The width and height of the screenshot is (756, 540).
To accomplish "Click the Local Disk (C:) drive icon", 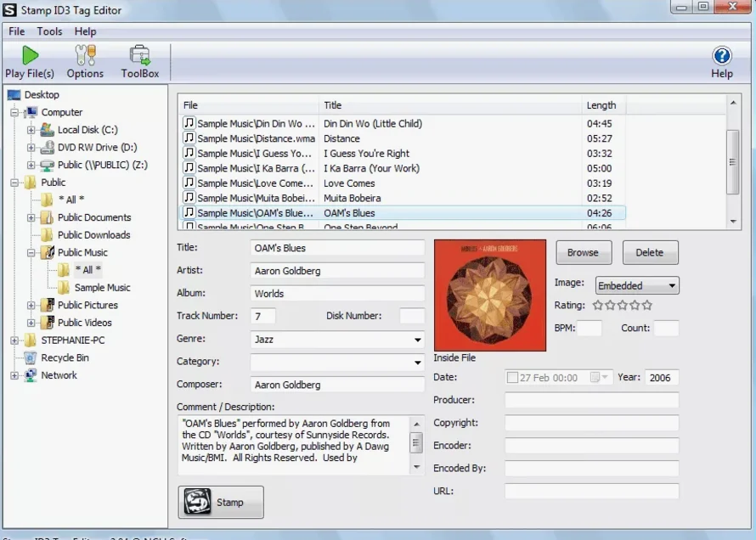I will pyautogui.click(x=47, y=130).
